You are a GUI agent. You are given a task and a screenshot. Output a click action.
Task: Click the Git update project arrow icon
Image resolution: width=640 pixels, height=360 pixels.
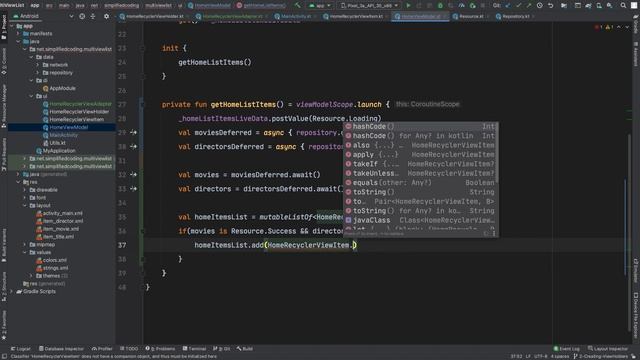tap(508, 6)
